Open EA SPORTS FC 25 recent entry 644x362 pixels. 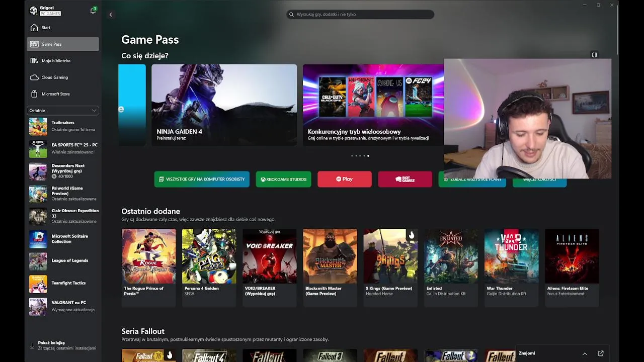pyautogui.click(x=63, y=148)
